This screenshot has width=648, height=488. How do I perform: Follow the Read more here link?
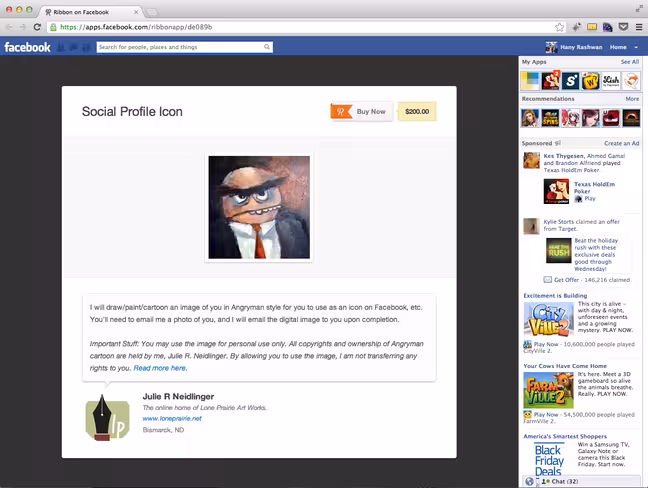[160, 368]
